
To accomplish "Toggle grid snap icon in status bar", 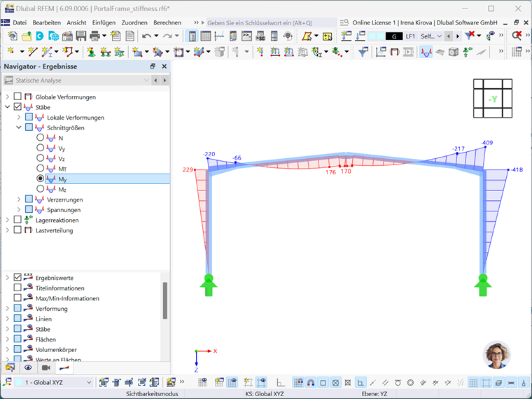I will [298, 383].
